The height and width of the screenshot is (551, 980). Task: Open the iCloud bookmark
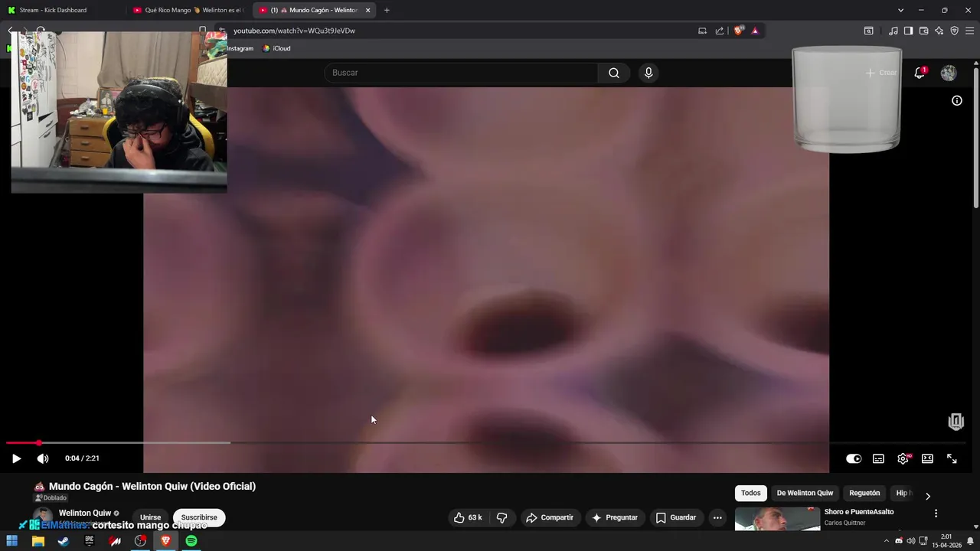click(276, 48)
